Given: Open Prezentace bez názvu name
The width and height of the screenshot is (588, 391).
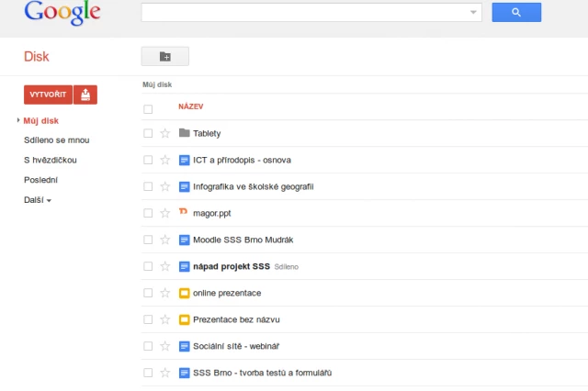Looking at the screenshot, I should click(x=236, y=319).
